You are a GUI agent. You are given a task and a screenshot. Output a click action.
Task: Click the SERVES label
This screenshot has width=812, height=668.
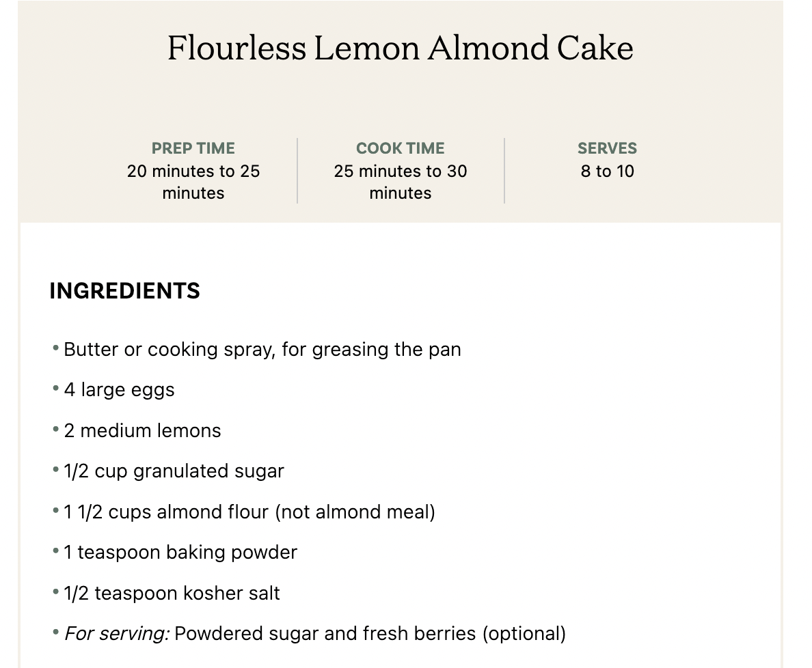click(607, 148)
